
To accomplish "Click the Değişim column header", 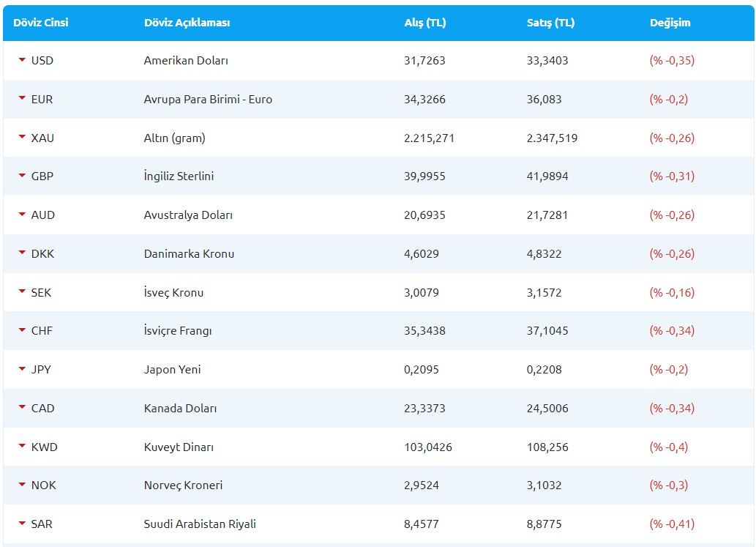I will 670,23.
